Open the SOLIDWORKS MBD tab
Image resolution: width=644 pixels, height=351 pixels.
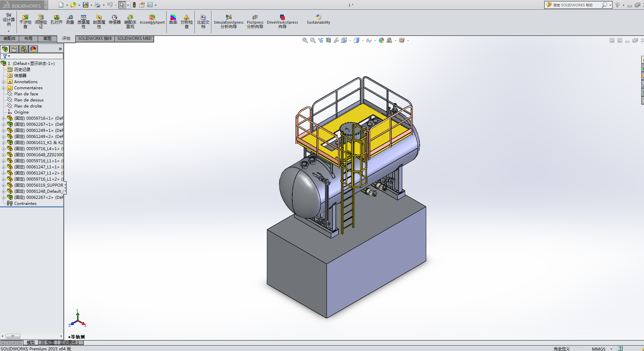click(134, 39)
